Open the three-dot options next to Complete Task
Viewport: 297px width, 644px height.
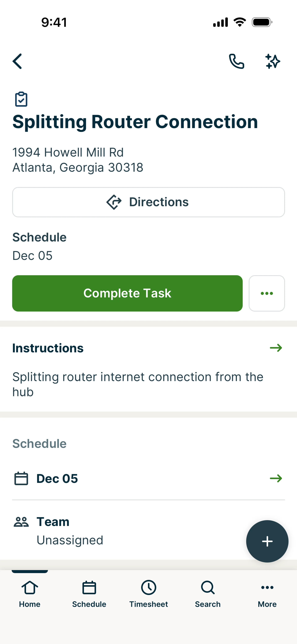click(267, 293)
